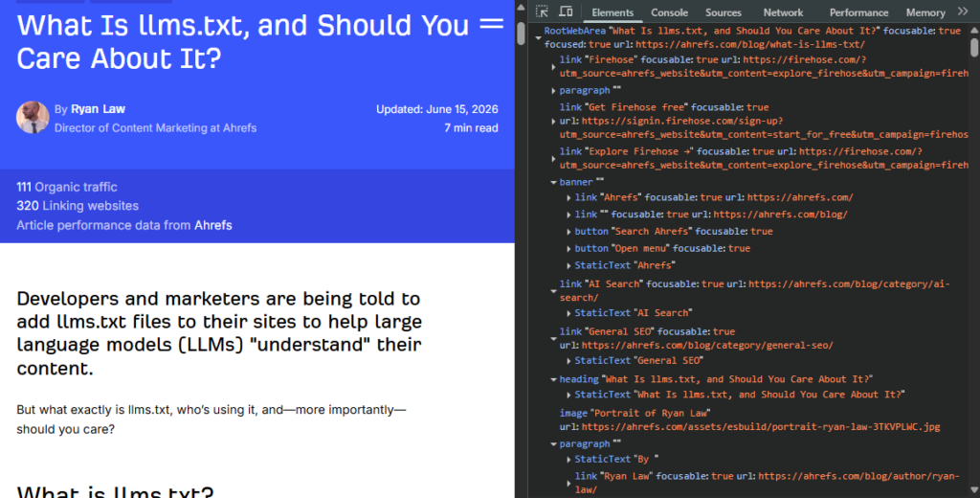Click "Director of Content Marketing at Ahrefs" text
The height and width of the screenshot is (498, 980).
[156, 127]
